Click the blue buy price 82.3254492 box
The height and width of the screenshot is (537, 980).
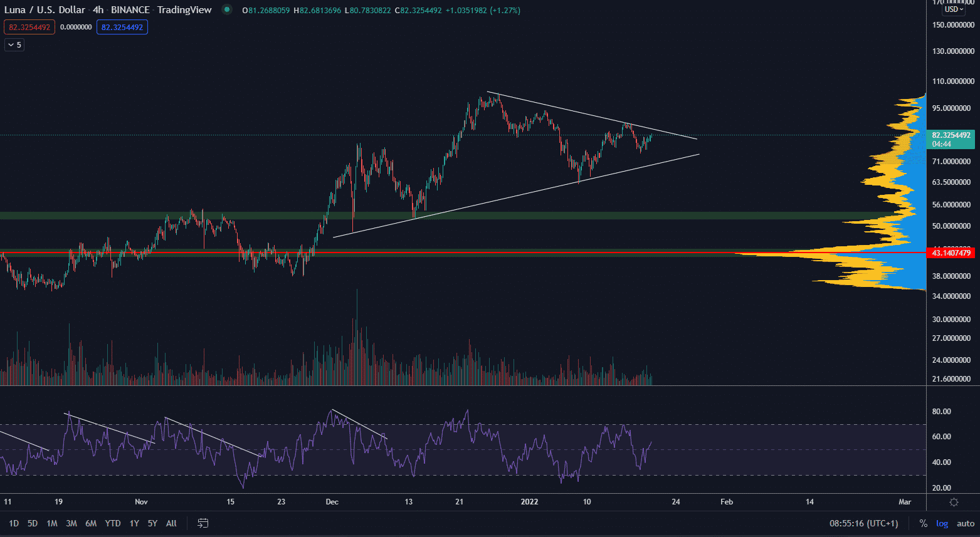[x=122, y=27]
